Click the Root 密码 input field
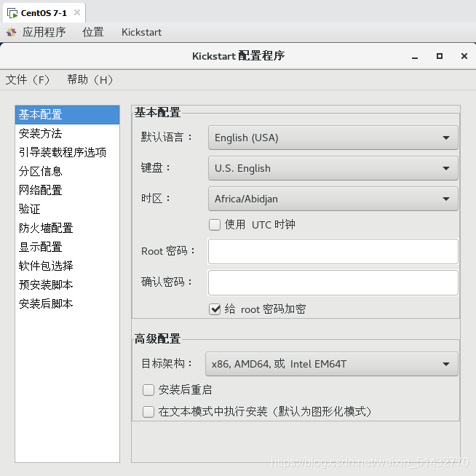Screen dimensions: 476x476 click(333, 252)
